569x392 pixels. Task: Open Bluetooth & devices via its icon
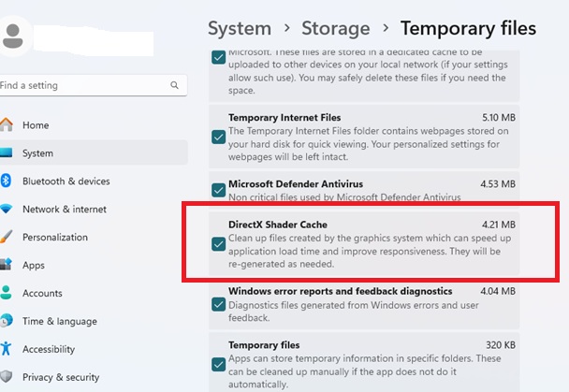(x=6, y=181)
